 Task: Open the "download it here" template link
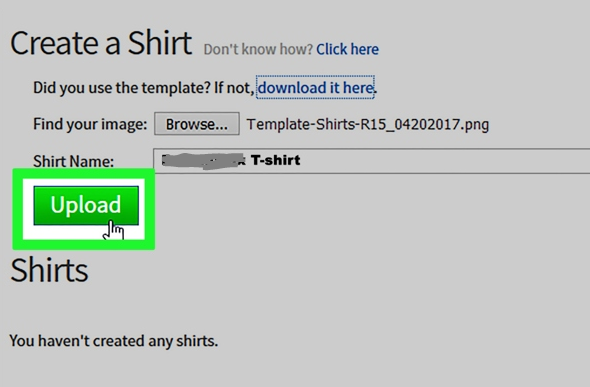tap(315, 88)
